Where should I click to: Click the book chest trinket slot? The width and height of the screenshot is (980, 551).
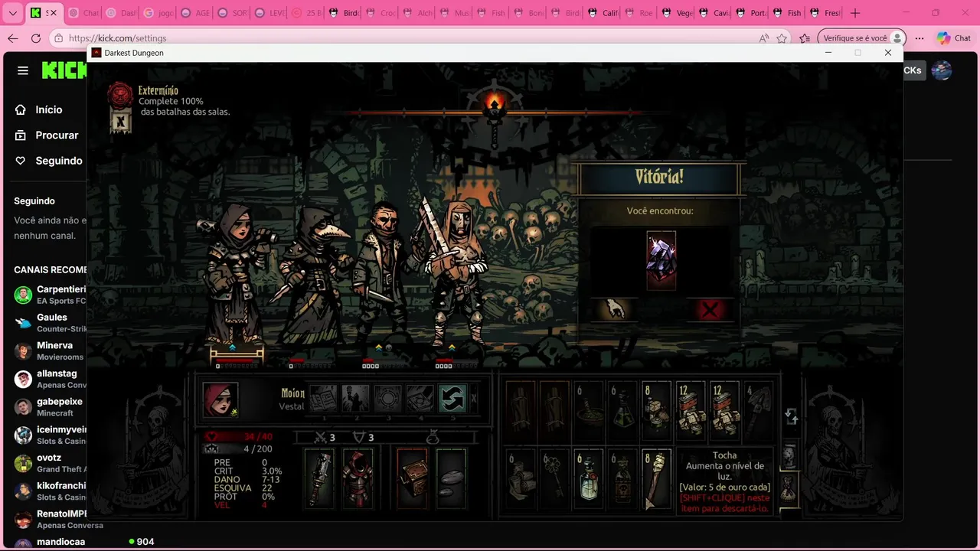[x=413, y=478]
